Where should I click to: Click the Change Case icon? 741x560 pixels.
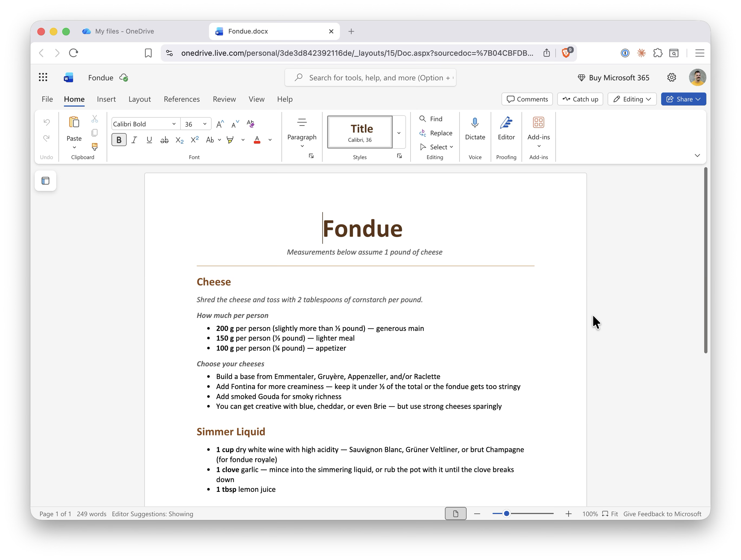[x=210, y=140]
